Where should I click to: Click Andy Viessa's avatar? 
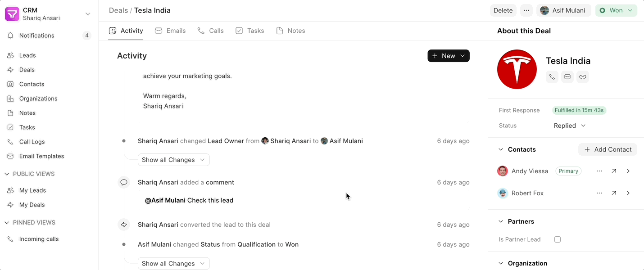[503, 171]
